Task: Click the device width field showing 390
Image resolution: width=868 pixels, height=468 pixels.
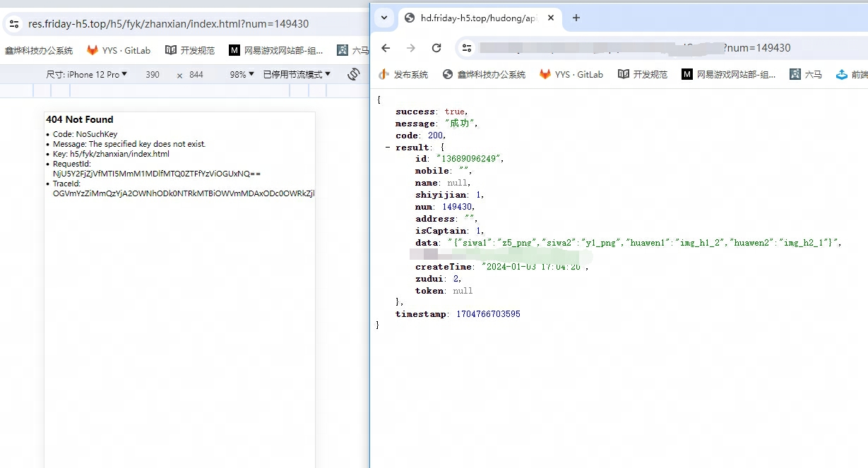Action: [153, 74]
